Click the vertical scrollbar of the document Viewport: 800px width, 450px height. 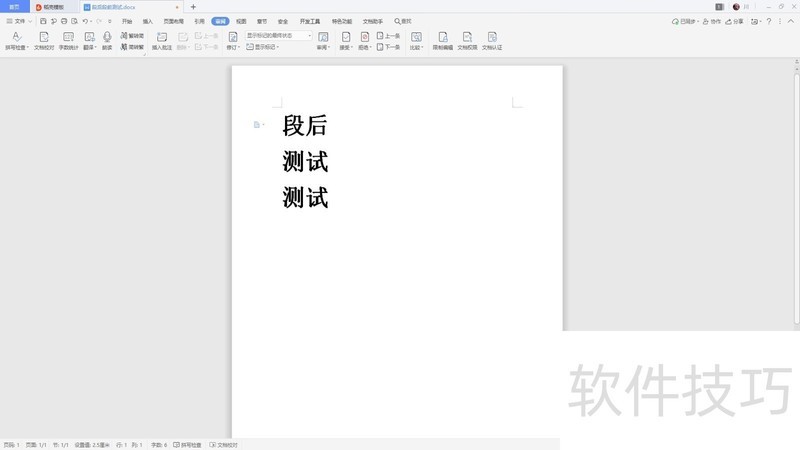pyautogui.click(x=796, y=199)
